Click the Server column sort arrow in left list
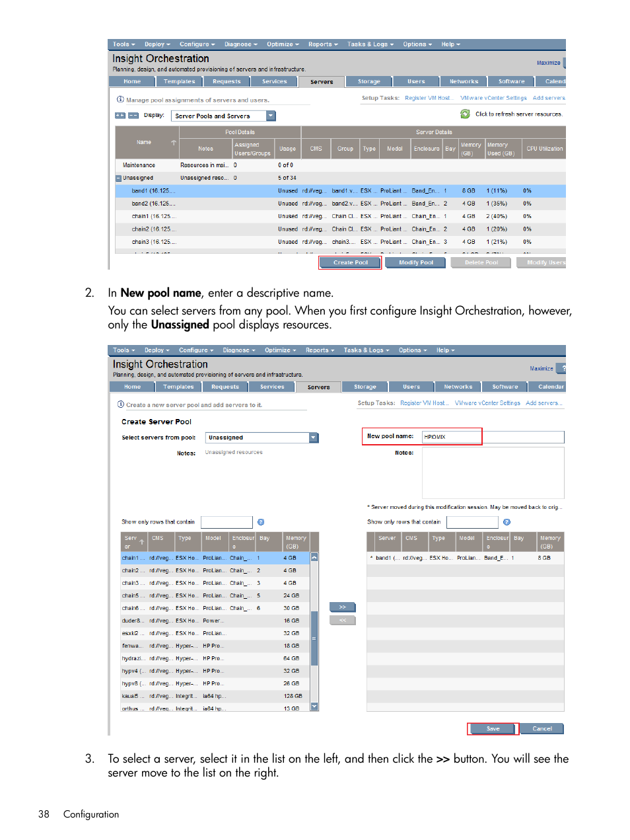This screenshot has height=840, width=630. pos(141,542)
